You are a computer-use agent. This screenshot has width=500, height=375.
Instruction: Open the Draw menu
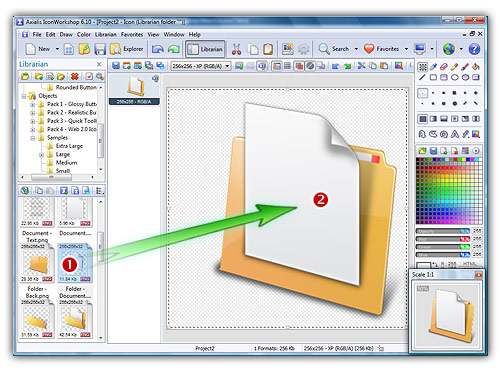point(66,34)
